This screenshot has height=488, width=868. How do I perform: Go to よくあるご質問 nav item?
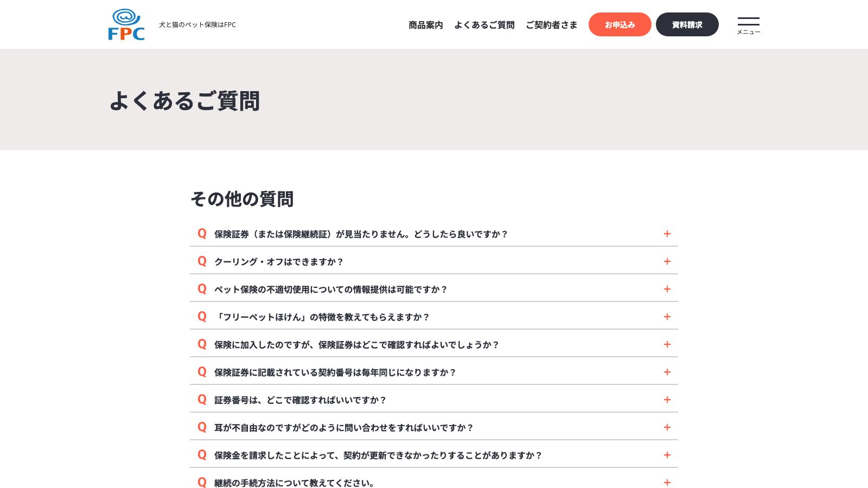click(484, 25)
